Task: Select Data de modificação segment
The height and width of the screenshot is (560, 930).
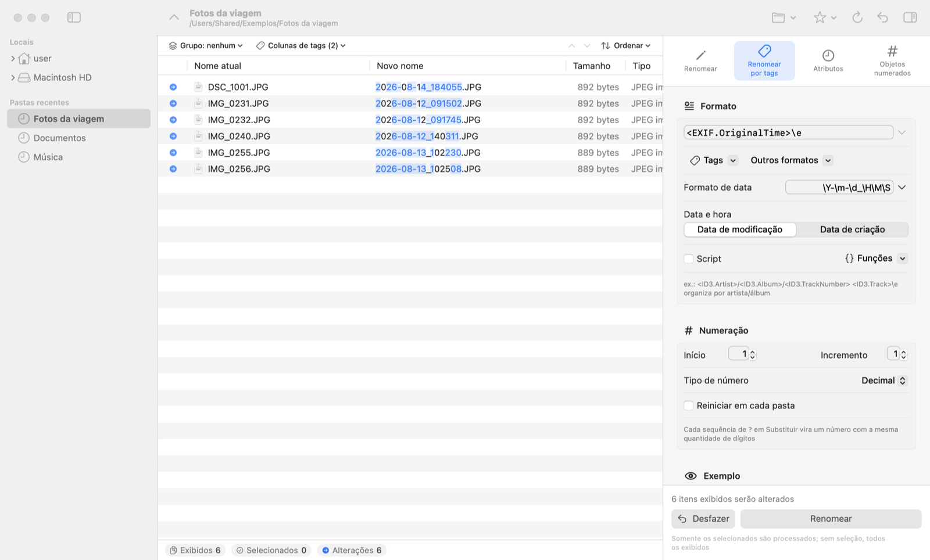Action: coord(740,229)
